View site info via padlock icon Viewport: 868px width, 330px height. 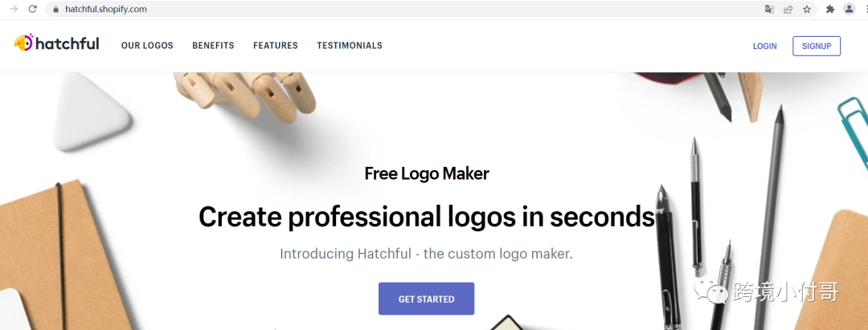pos(55,9)
